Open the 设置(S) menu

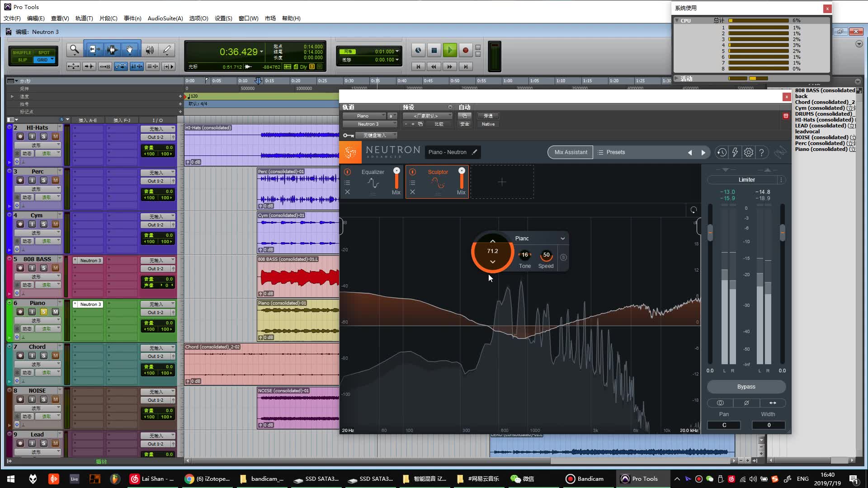[223, 19]
